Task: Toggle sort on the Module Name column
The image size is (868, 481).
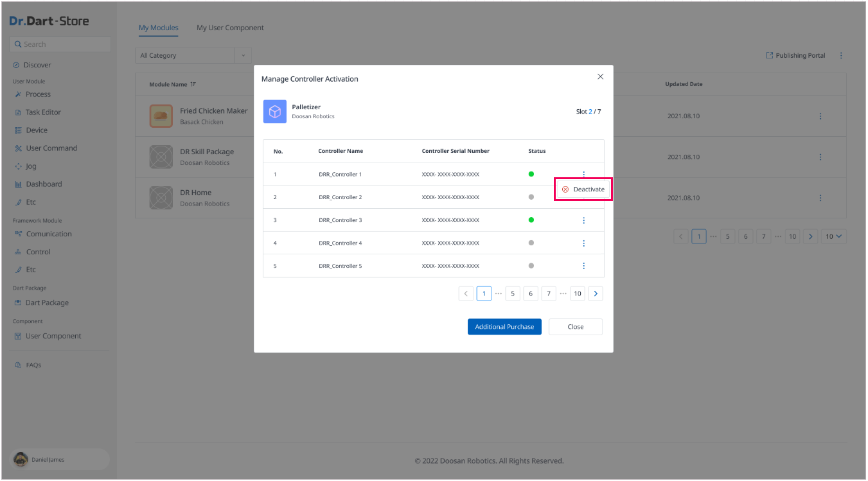Action: coord(193,85)
